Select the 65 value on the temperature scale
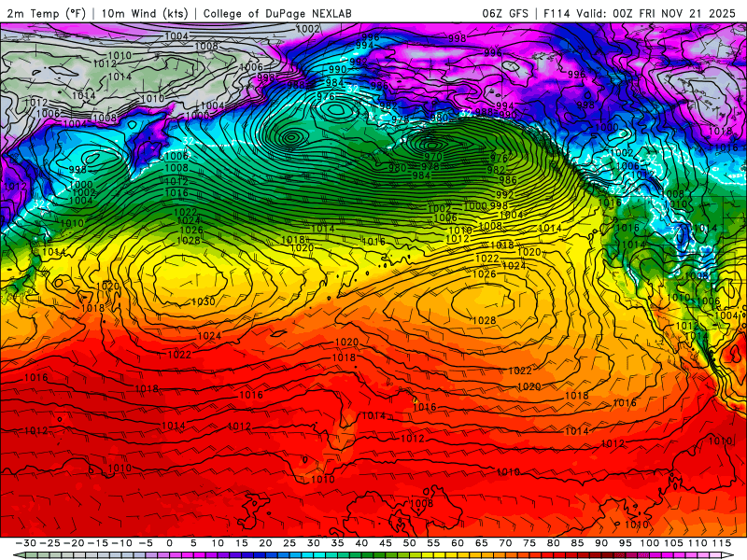This screenshot has height=560, width=747. click(481, 543)
